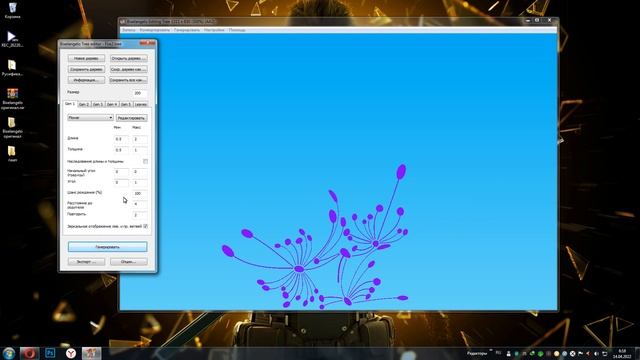
Task: Click the Редактировать button beside the dropdown
Action: [x=131, y=118]
